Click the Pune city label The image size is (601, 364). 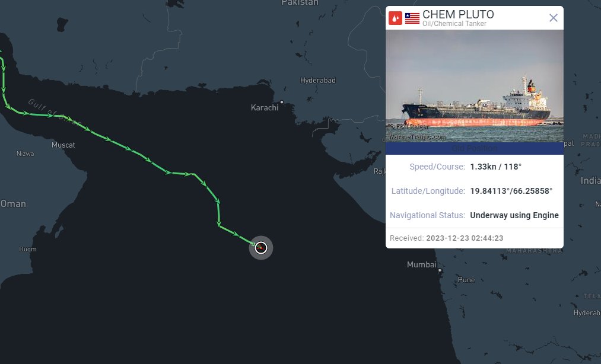[x=466, y=280]
